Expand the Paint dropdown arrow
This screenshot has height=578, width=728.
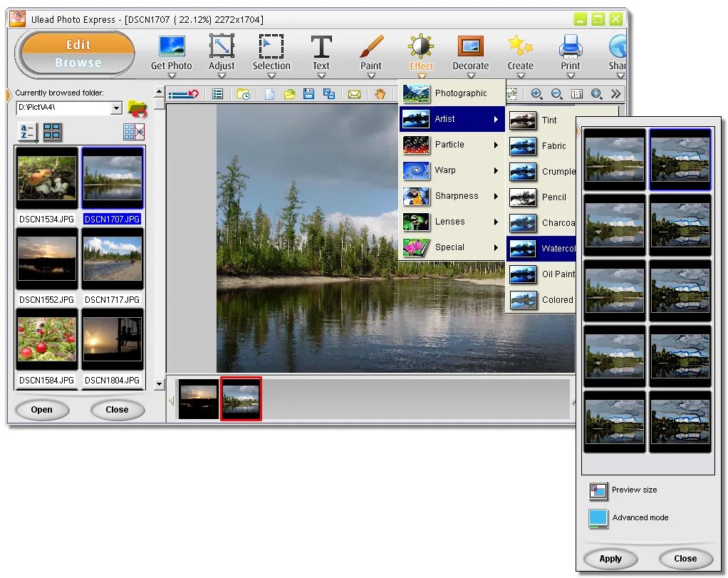[x=371, y=76]
